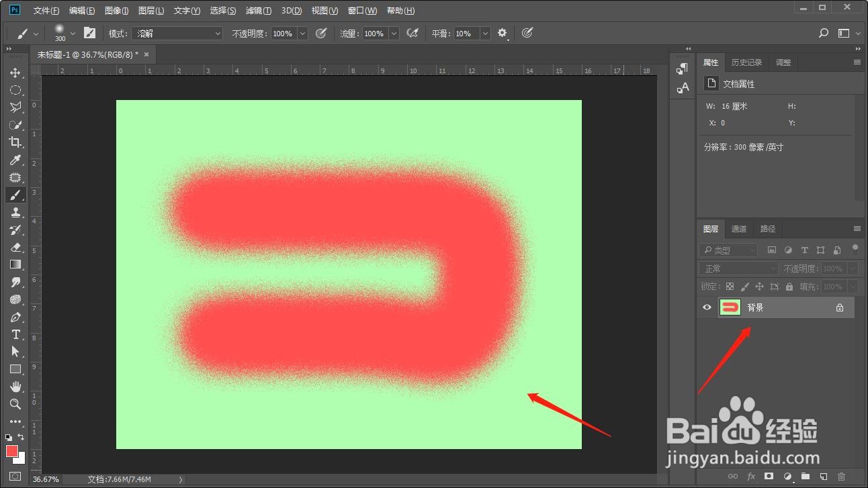868x488 pixels.
Task: Click delete layer trash icon
Action: pos(841,476)
